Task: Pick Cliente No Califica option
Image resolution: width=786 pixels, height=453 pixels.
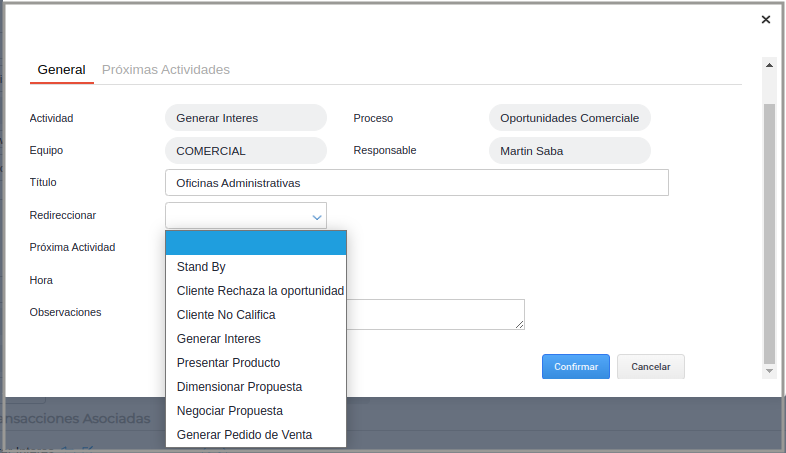Action: click(x=226, y=315)
